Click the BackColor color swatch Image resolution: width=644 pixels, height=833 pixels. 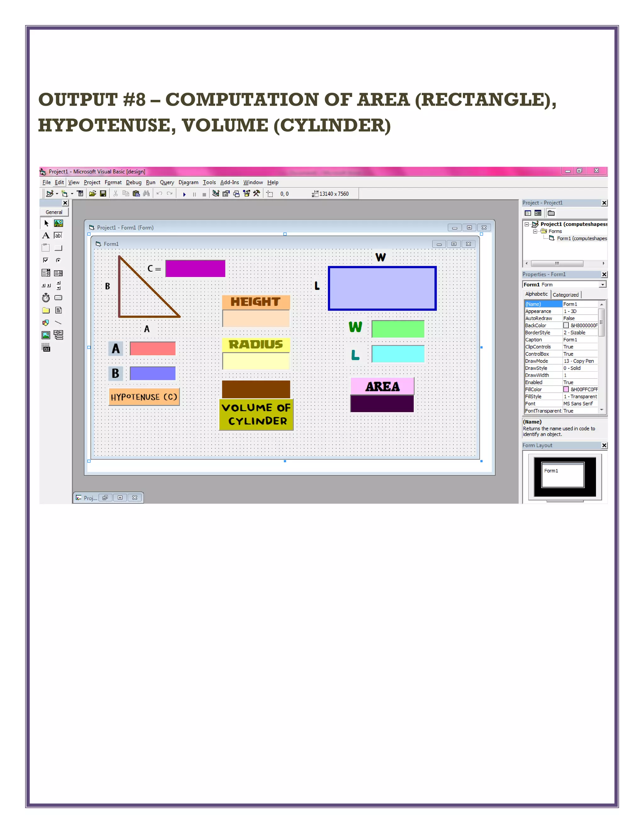[566, 325]
